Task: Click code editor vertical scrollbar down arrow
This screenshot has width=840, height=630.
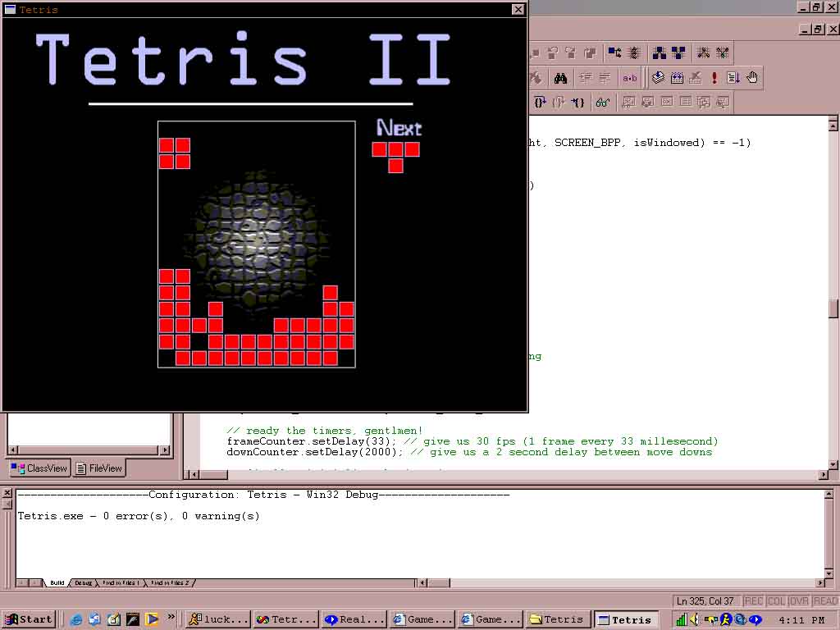Action: (x=833, y=464)
